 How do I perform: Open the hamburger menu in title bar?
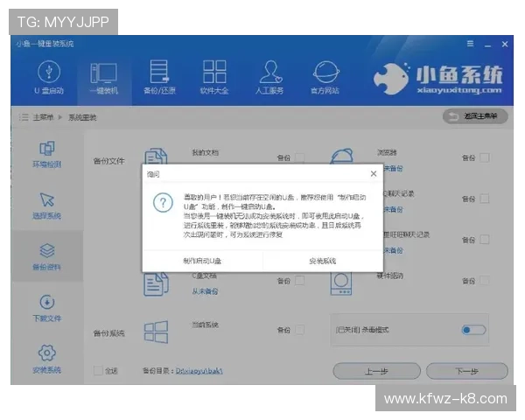click(x=470, y=44)
